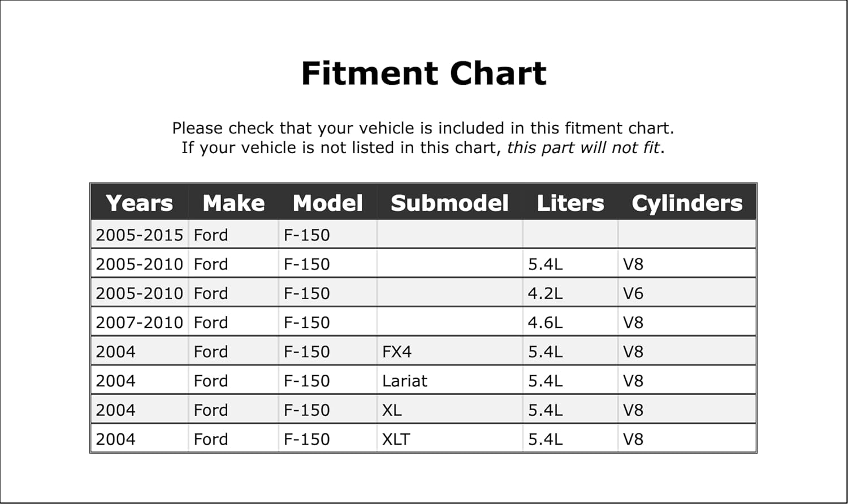848x504 pixels.
Task: Click F-150 in the 2005-2015 row
Action: tap(306, 234)
